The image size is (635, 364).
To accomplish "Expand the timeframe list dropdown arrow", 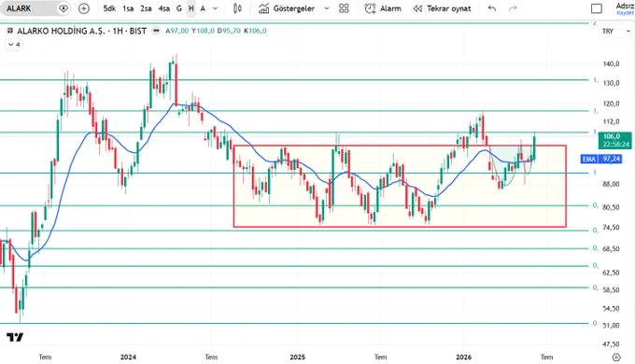I will [x=215, y=8].
